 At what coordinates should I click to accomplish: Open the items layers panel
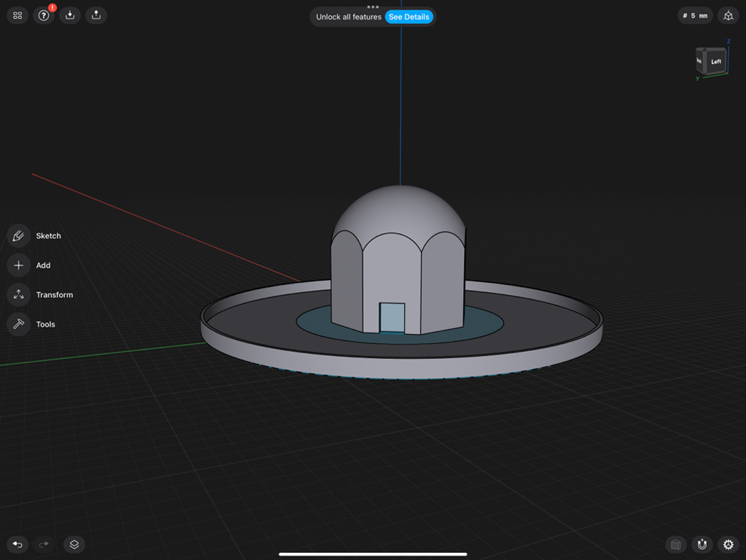[x=74, y=544]
